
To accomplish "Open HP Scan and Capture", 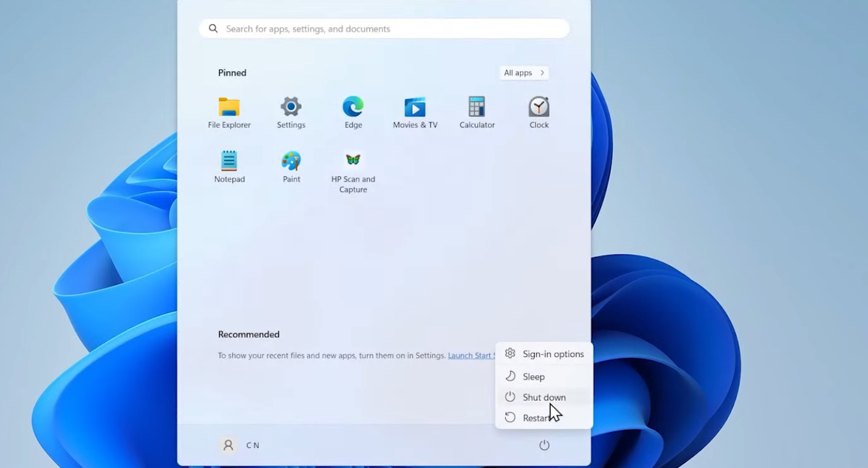I will click(353, 173).
